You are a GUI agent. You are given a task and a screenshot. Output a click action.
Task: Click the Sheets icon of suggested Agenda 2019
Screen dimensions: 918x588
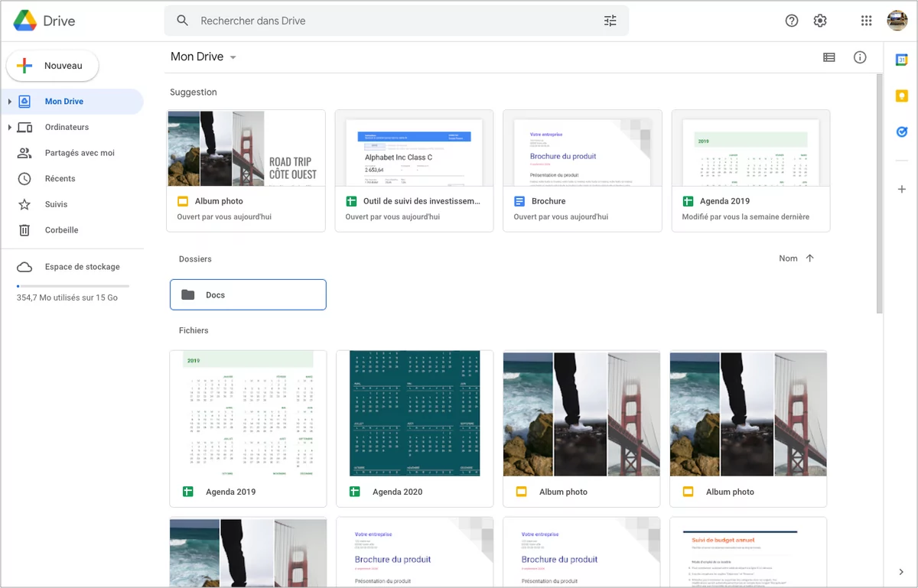pyautogui.click(x=688, y=201)
